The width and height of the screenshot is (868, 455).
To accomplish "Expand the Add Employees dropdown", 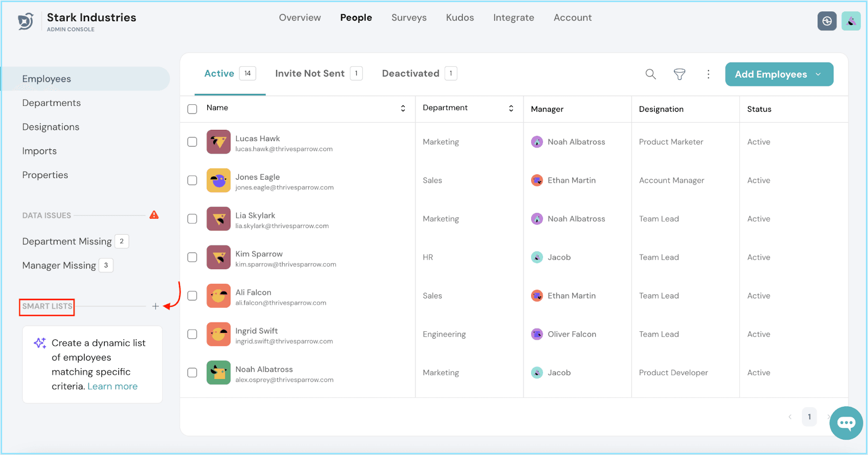I will coord(818,74).
